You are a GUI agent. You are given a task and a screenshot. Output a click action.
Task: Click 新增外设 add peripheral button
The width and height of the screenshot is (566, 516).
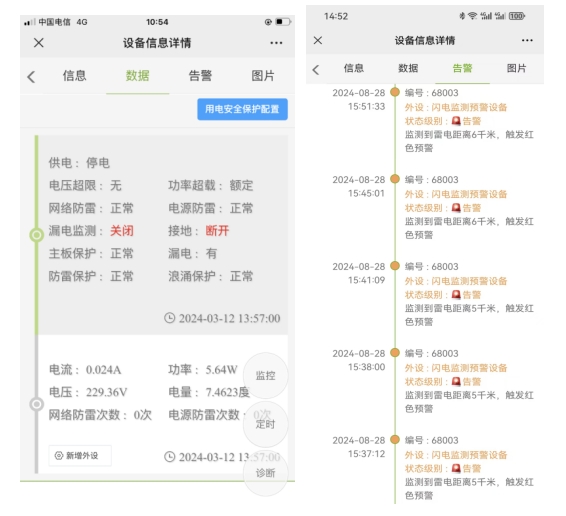(80, 456)
